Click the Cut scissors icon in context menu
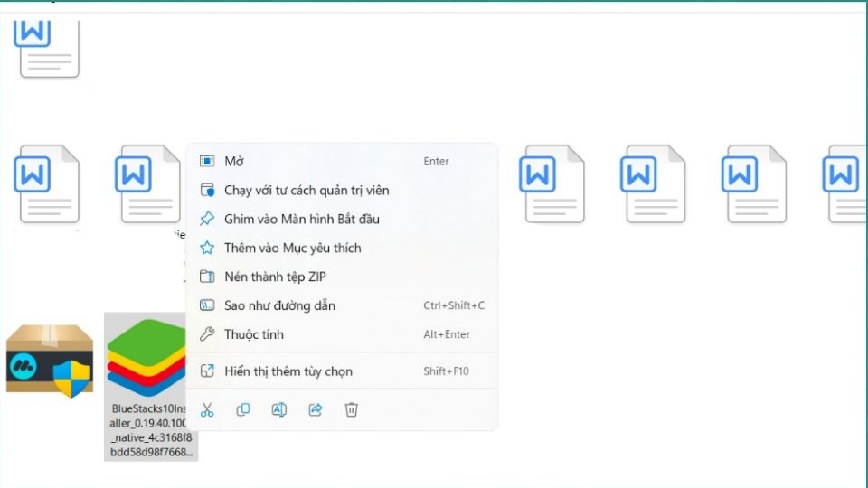Image resolution: width=868 pixels, height=488 pixels. click(207, 410)
